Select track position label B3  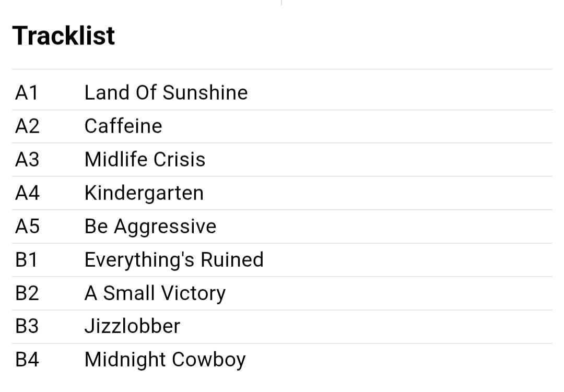27,326
